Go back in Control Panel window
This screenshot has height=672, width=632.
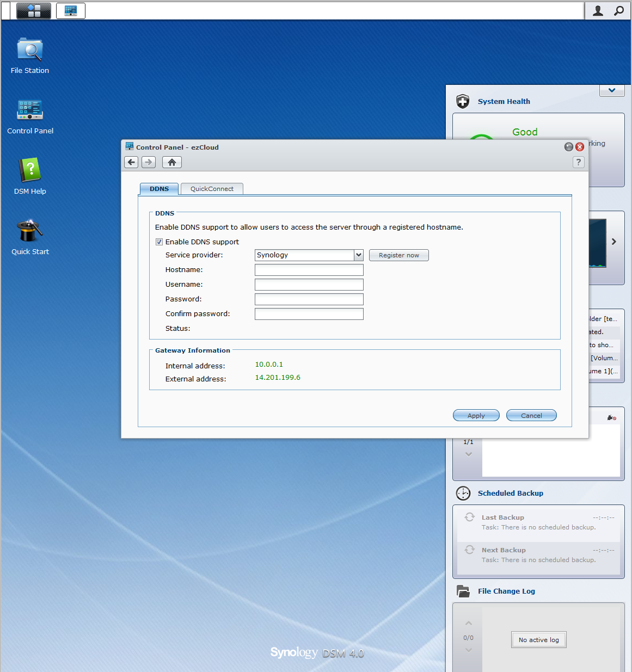point(131,162)
